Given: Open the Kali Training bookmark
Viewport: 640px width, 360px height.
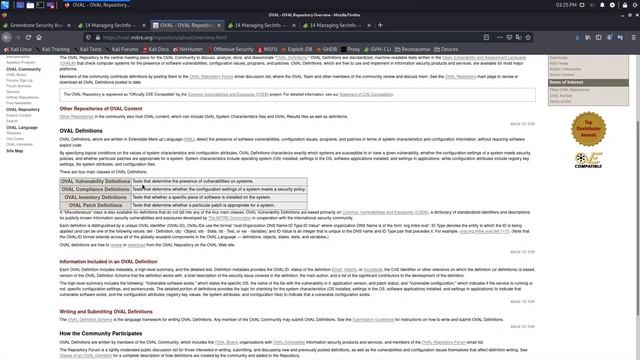Looking at the screenshot, I should pos(53,49).
